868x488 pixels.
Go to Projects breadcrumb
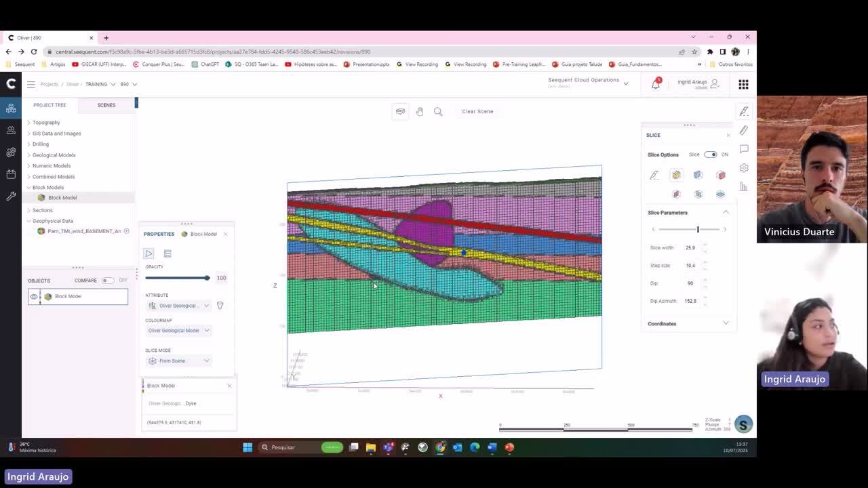pos(50,84)
